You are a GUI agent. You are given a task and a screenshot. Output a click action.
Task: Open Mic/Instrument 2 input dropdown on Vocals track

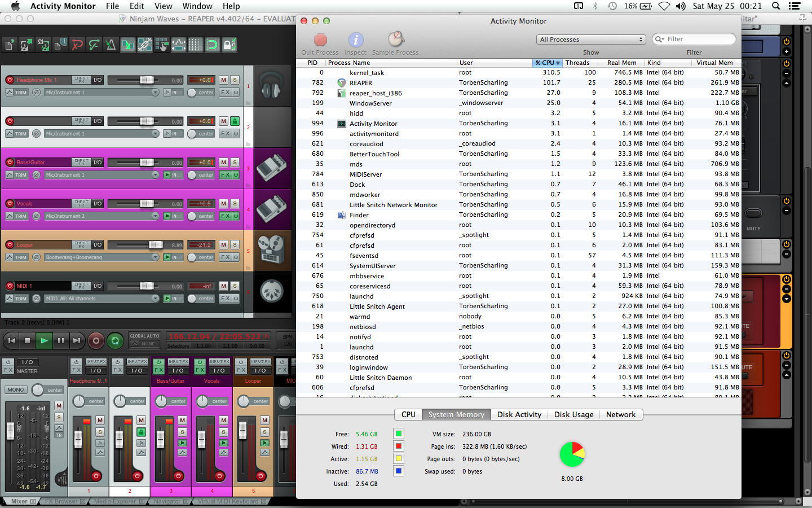pyautogui.click(x=102, y=216)
